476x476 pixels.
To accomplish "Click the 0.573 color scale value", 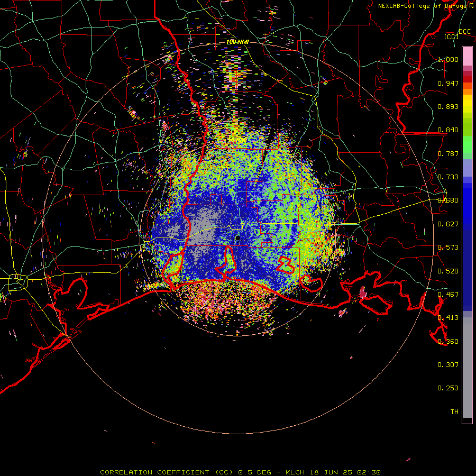I will pos(448,248).
